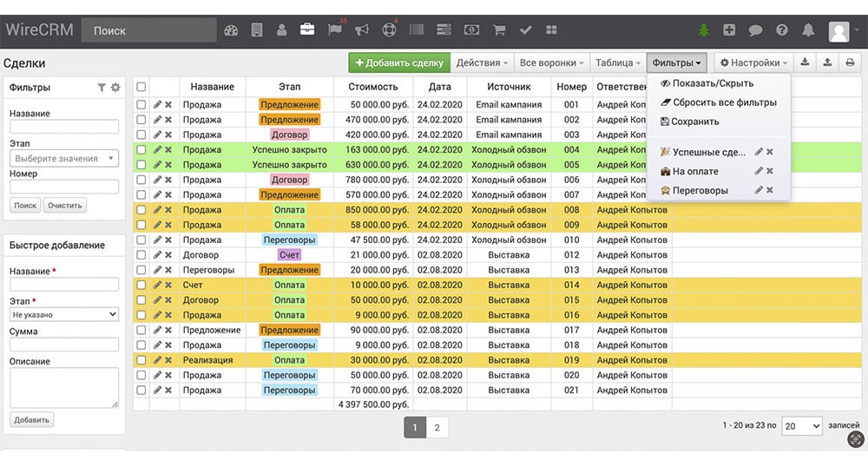Go to page 2 of the table
Screen dimensions: 868x473
coord(437,427)
